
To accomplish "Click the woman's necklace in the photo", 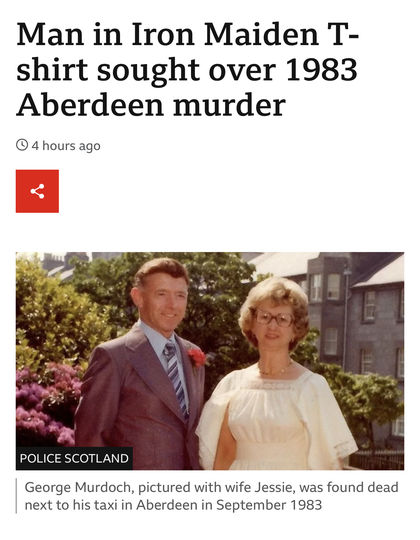I will (275, 371).
